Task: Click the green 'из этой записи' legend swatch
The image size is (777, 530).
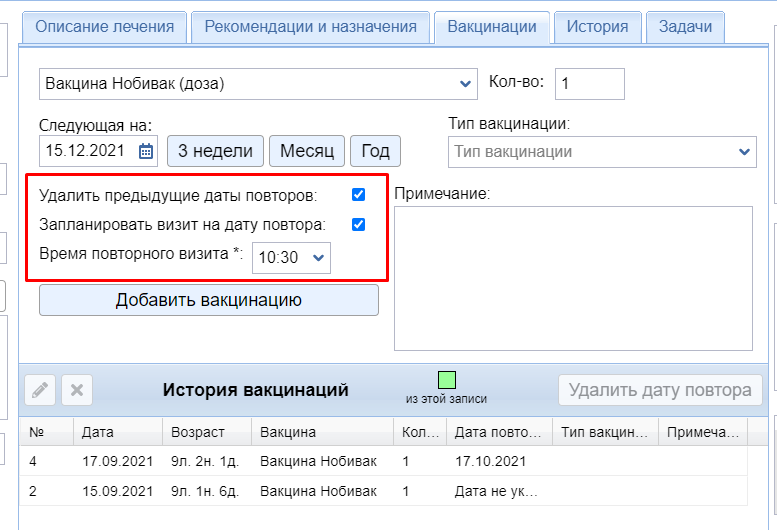Action: (446, 380)
